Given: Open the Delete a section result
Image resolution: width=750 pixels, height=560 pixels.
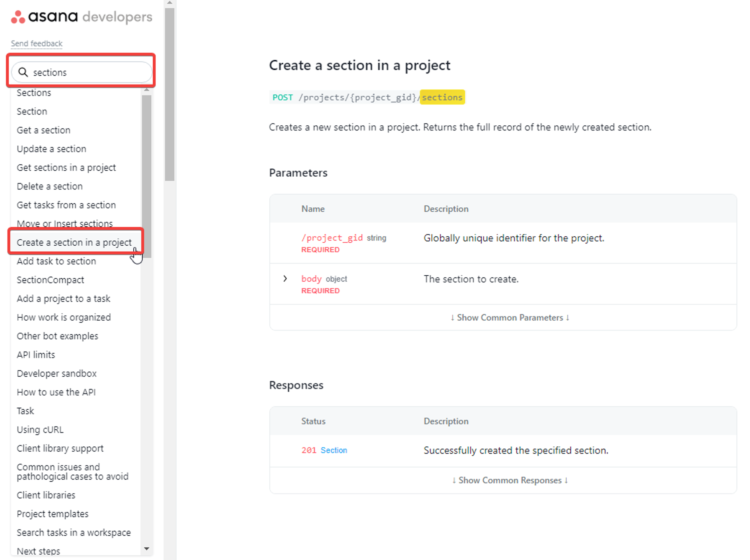Looking at the screenshot, I should [x=50, y=186].
